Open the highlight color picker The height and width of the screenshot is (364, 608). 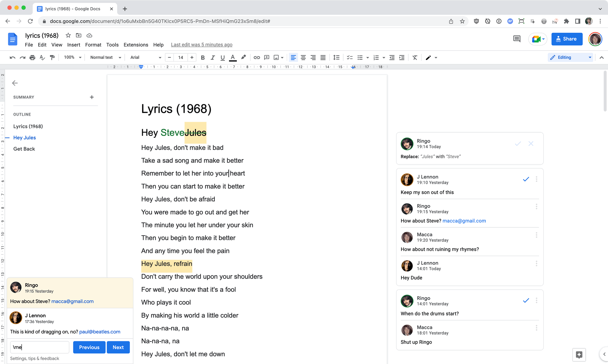click(243, 57)
